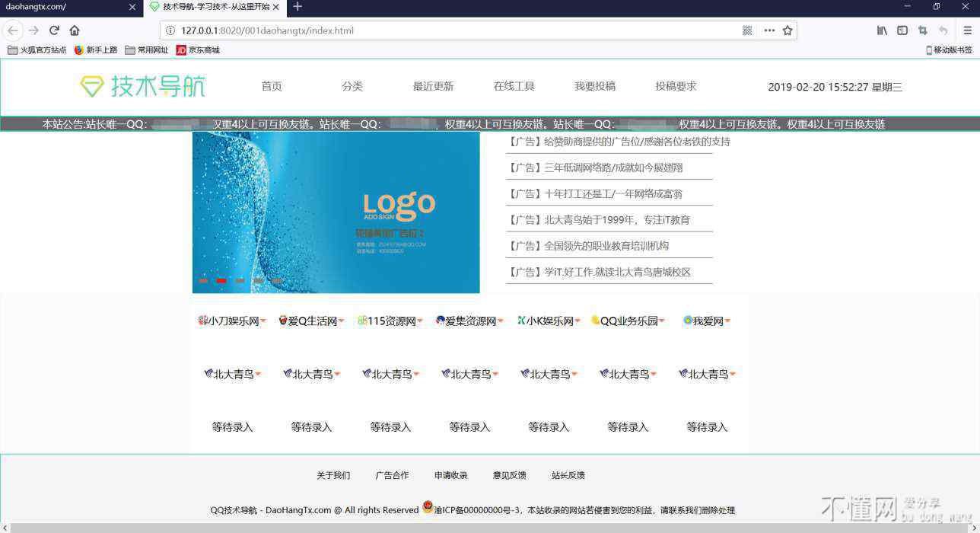
Task: Expand the arrow next to 115资源网
Action: (420, 321)
